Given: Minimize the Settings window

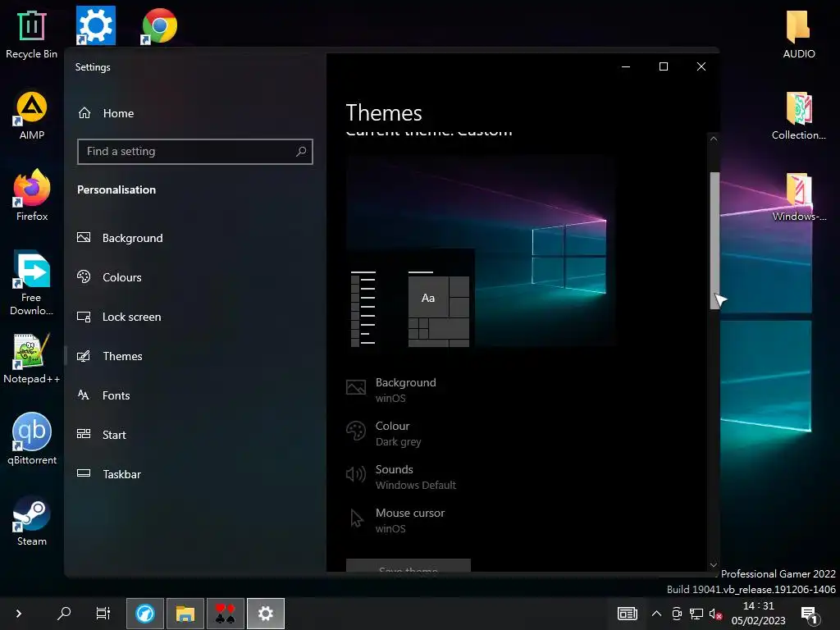Looking at the screenshot, I should [626, 66].
